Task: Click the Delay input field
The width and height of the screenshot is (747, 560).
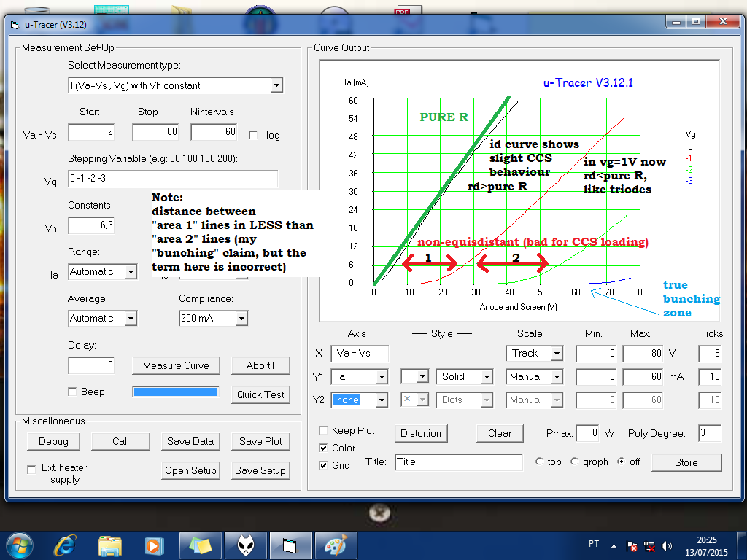Action: 91,365
